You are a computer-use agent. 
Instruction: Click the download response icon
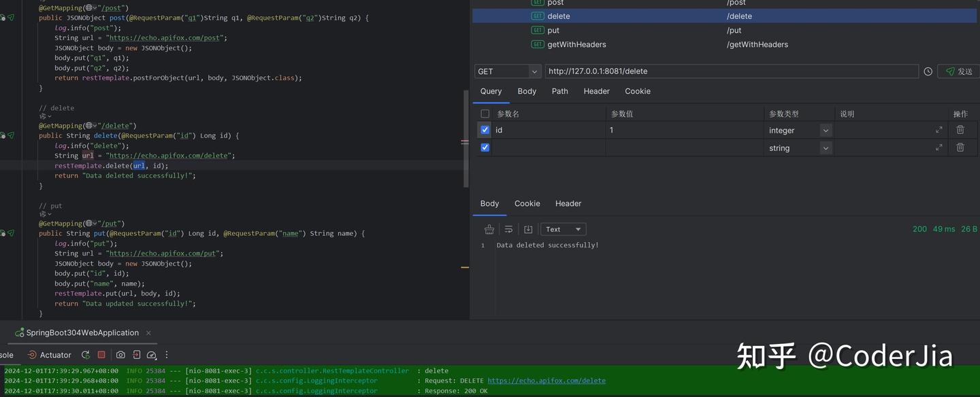[527, 229]
